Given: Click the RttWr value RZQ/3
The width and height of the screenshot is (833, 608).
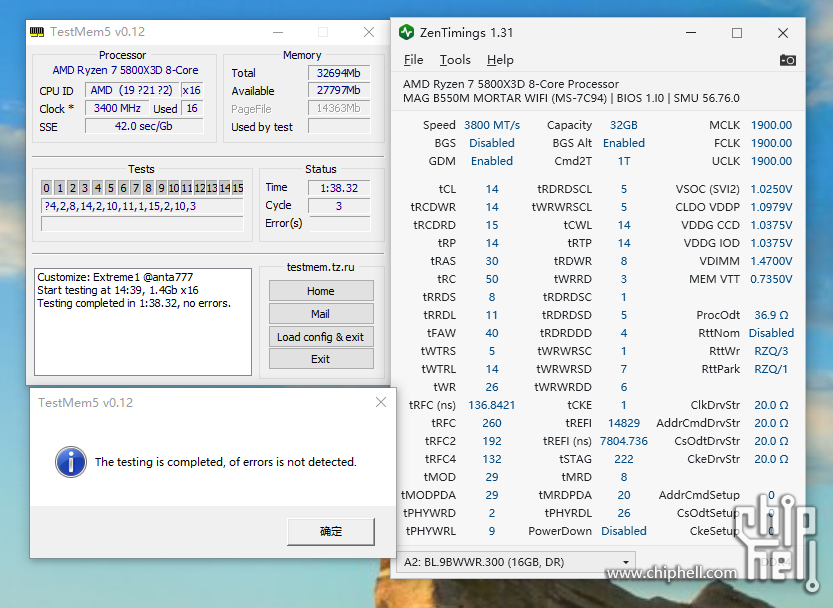Looking at the screenshot, I should [771, 351].
